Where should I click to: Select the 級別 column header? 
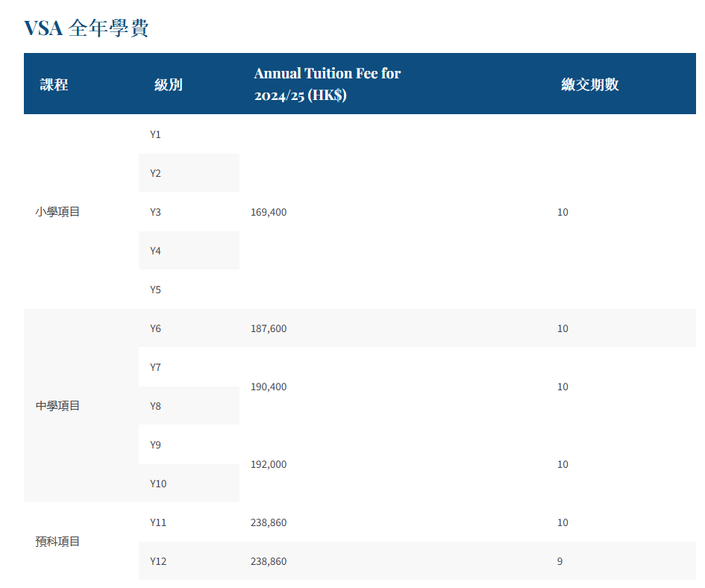(x=168, y=84)
